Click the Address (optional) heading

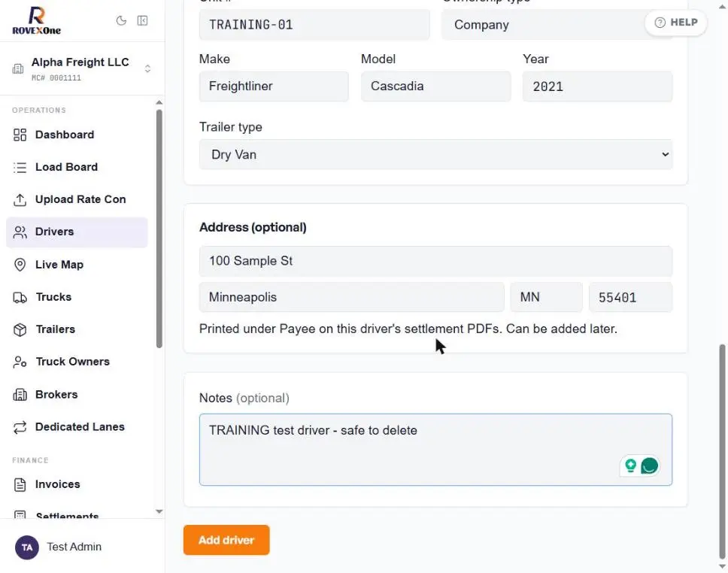253,228
